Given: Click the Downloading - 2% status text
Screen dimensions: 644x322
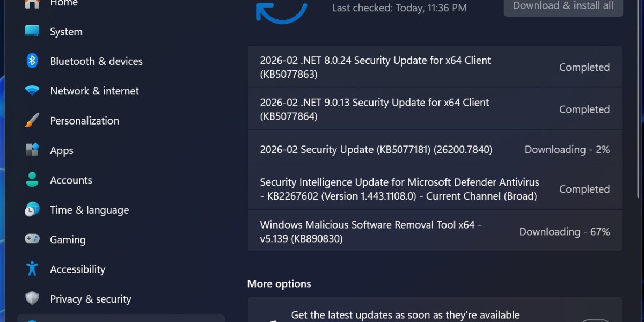Looking at the screenshot, I should pos(567,150).
